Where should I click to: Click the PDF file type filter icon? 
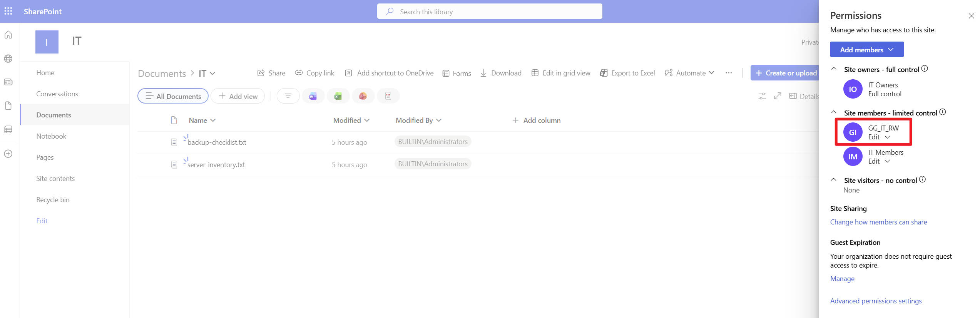point(388,96)
